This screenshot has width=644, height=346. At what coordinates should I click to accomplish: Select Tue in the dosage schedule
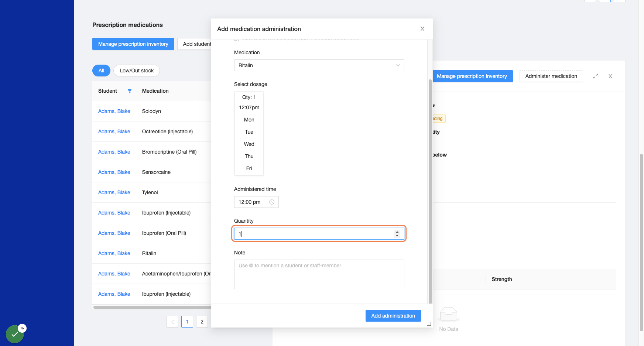coord(249,132)
